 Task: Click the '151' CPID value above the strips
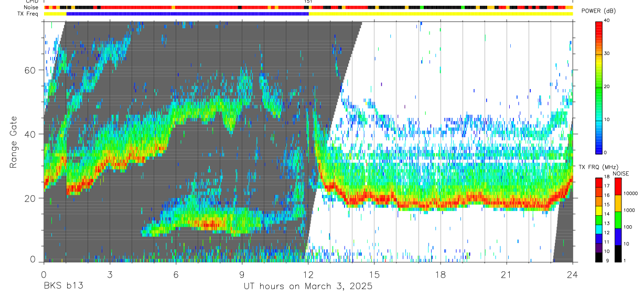(x=308, y=2)
